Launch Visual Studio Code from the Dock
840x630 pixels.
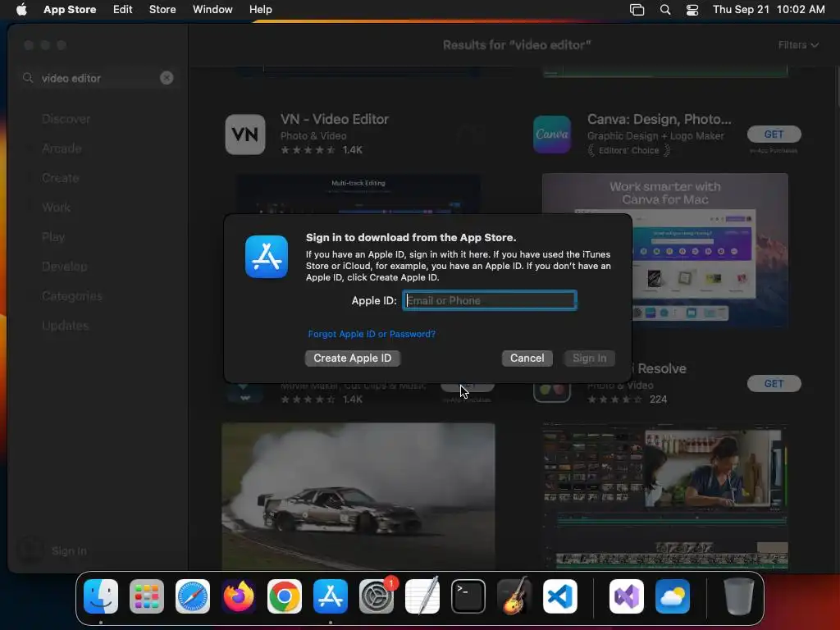[x=559, y=596]
